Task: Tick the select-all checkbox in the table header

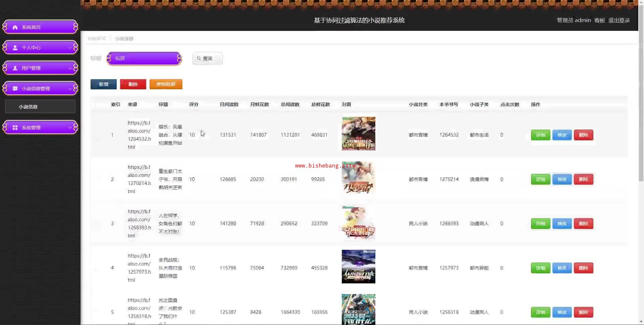Action: (97, 105)
